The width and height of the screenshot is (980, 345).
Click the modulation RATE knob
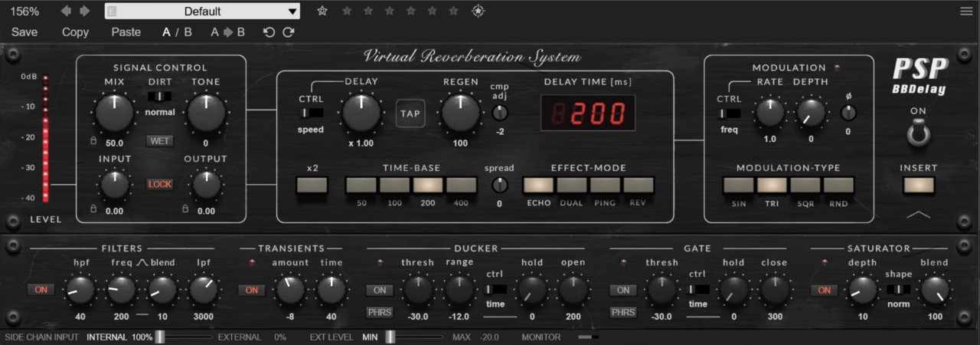click(769, 113)
